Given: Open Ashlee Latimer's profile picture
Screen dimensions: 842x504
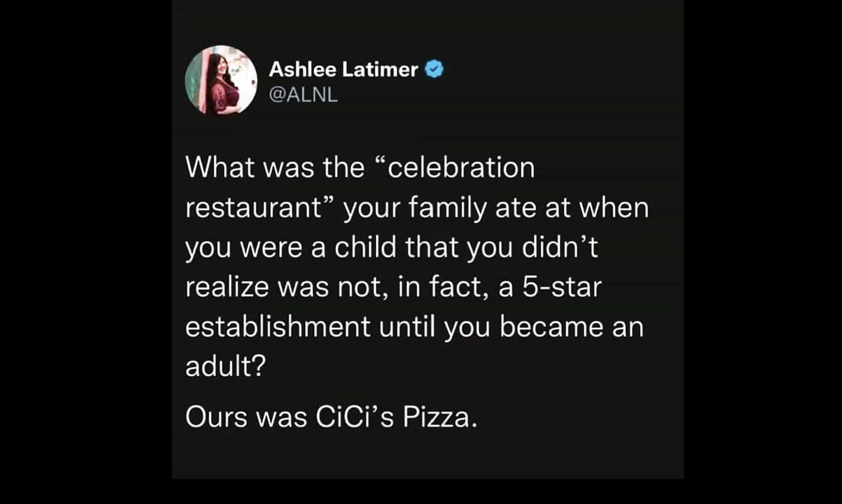Looking at the screenshot, I should (221, 80).
